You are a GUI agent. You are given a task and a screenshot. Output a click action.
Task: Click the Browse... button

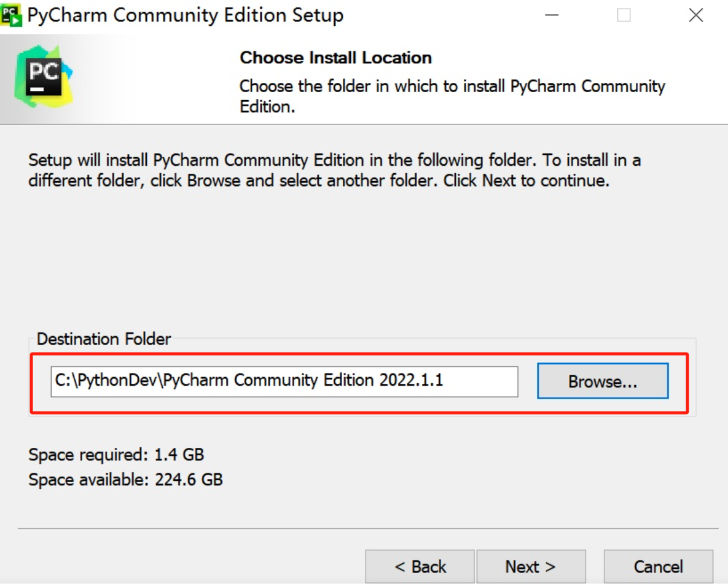(x=603, y=381)
